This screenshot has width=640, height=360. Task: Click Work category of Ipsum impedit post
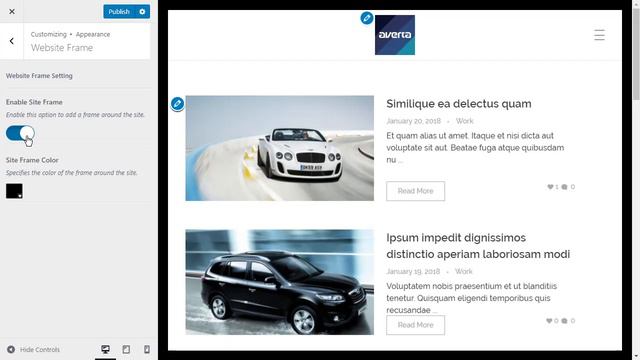464,271
